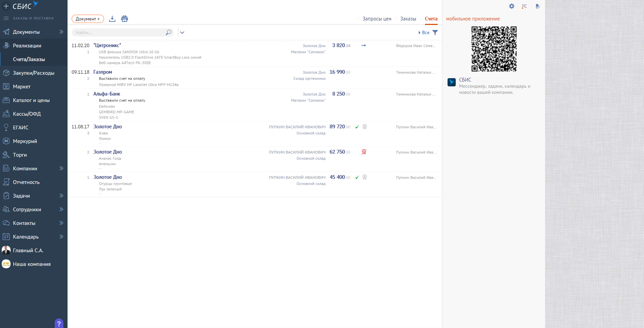Open Задачи section
This screenshot has height=328, width=644.
(21, 196)
